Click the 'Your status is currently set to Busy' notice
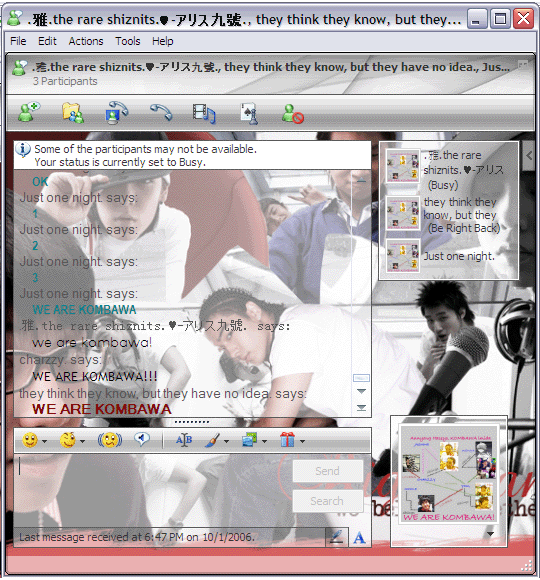The width and height of the screenshot is (540, 580). coord(120,162)
